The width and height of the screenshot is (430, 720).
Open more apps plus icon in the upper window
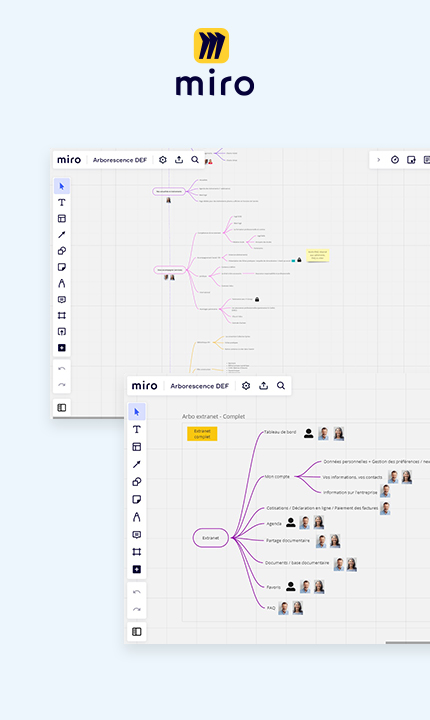[x=62, y=348]
